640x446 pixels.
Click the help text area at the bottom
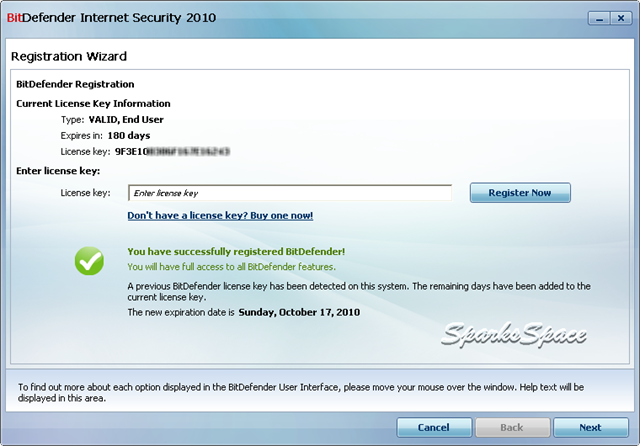(301, 392)
